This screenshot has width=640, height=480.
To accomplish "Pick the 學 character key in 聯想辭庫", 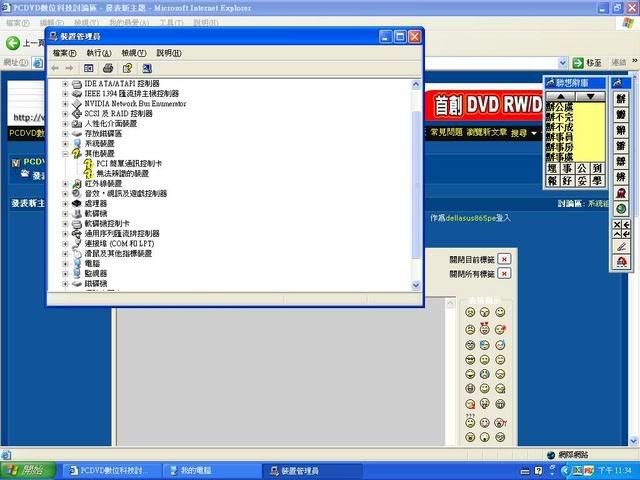I will click(x=597, y=180).
